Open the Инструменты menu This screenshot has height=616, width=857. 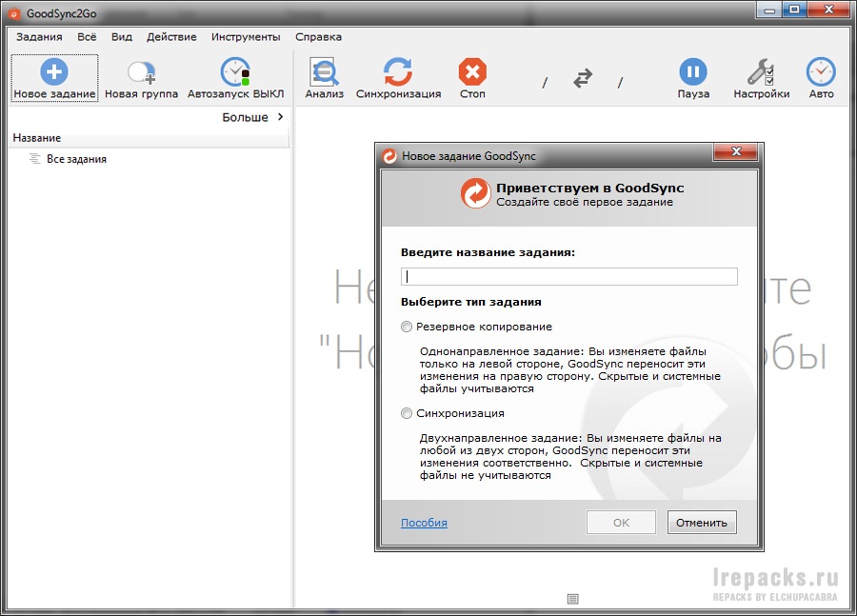coord(246,36)
